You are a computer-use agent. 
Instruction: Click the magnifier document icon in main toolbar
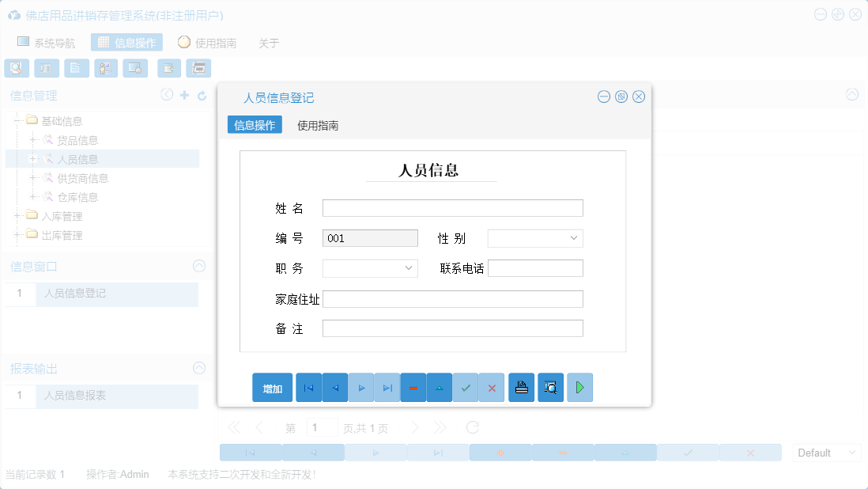(16, 68)
